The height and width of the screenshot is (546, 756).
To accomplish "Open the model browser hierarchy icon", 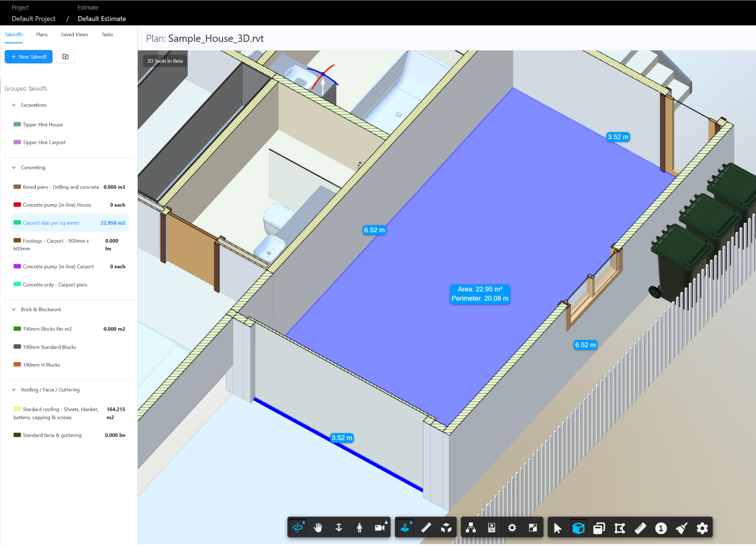I will pyautogui.click(x=470, y=528).
